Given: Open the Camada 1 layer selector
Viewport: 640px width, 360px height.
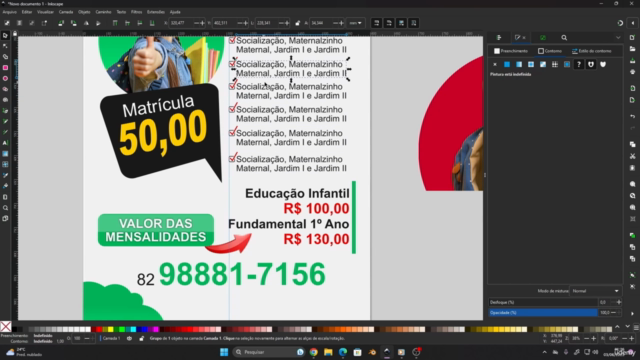Looking at the screenshot, I should click(x=111, y=338).
